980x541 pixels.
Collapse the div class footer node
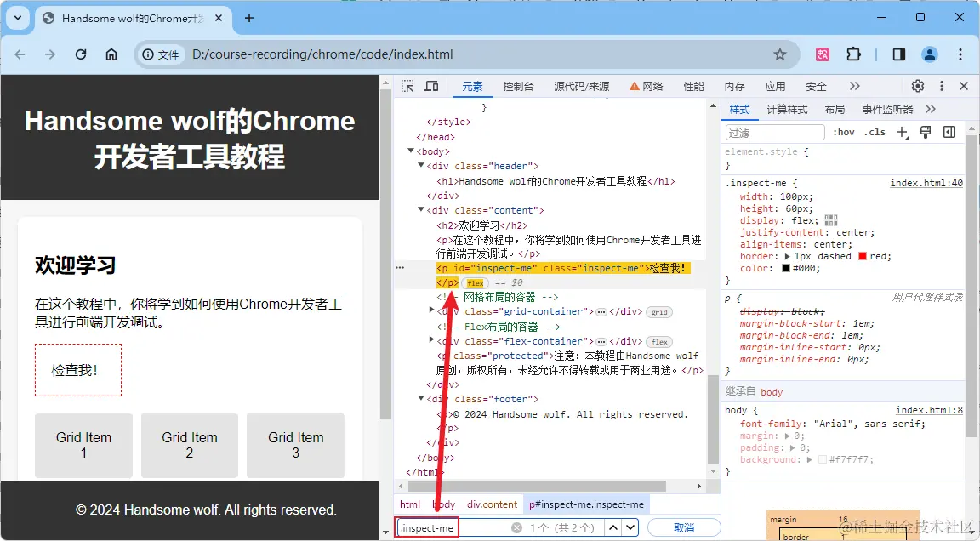click(420, 399)
